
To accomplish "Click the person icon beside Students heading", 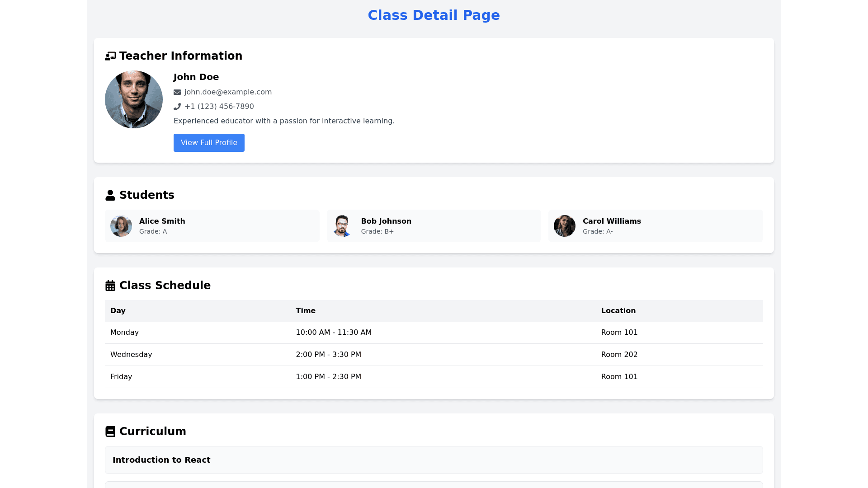I will click(110, 195).
